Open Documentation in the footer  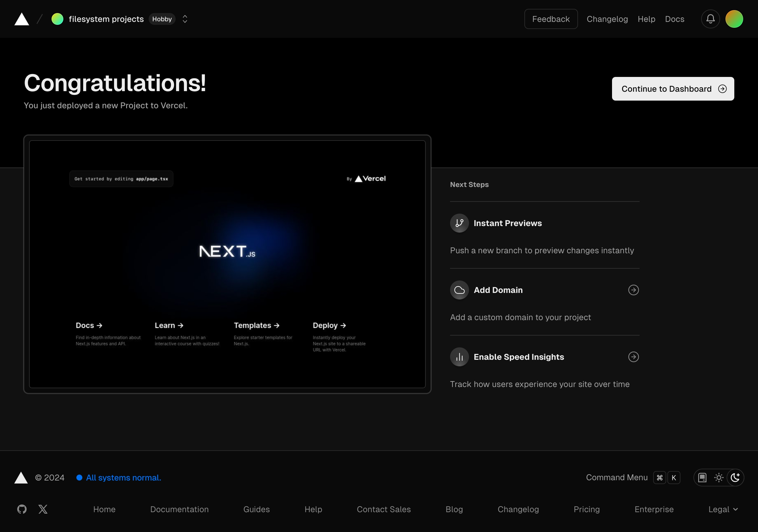pos(179,509)
